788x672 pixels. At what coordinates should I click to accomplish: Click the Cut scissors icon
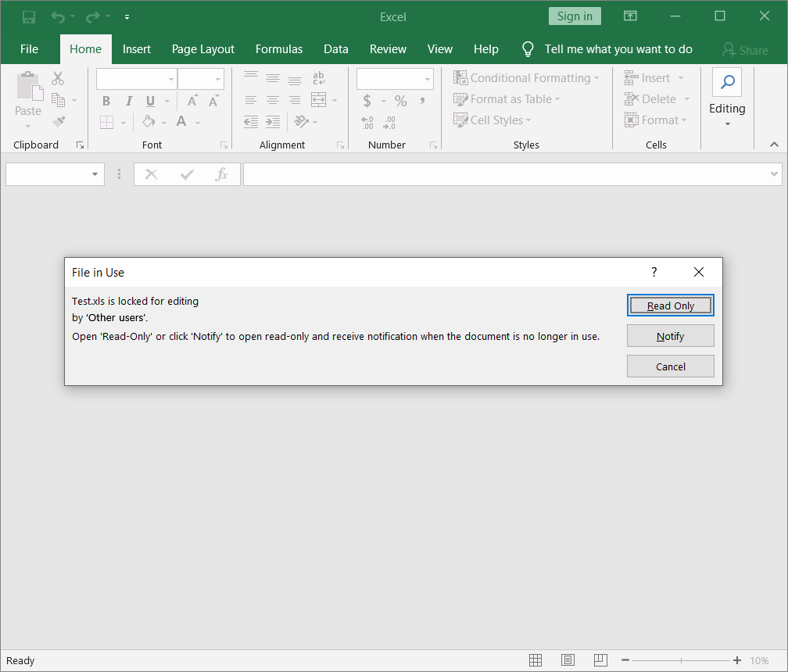click(59, 78)
